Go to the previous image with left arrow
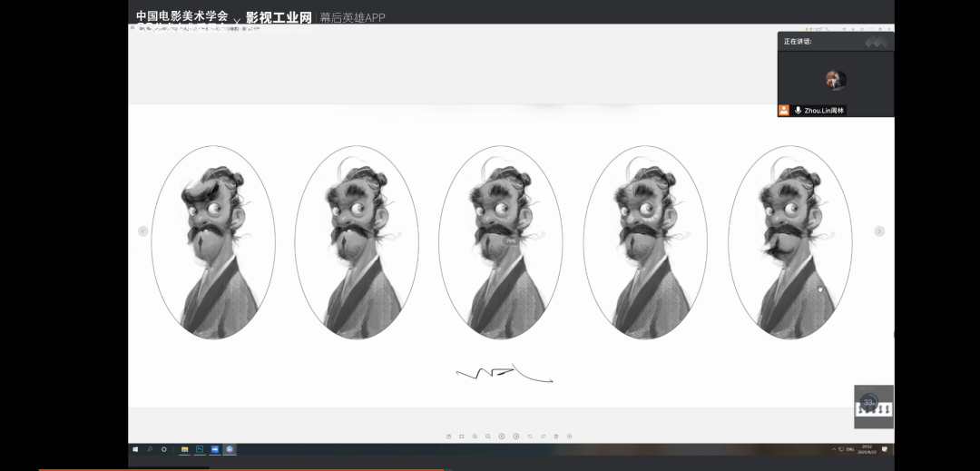Screen dimensions: 980x471 pos(142,231)
